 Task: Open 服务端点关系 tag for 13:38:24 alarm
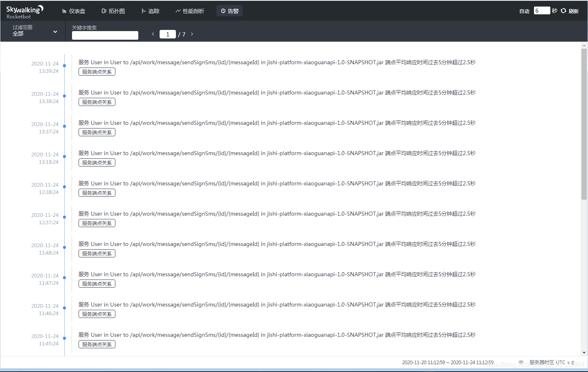(x=97, y=102)
